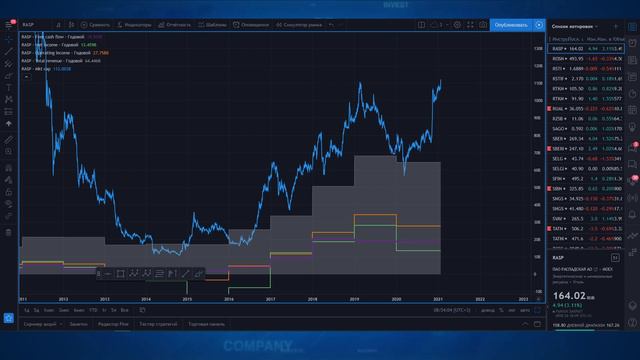Click the undo arrow in top toolbar
The height and width of the screenshot is (360, 640).
coord(331,25)
